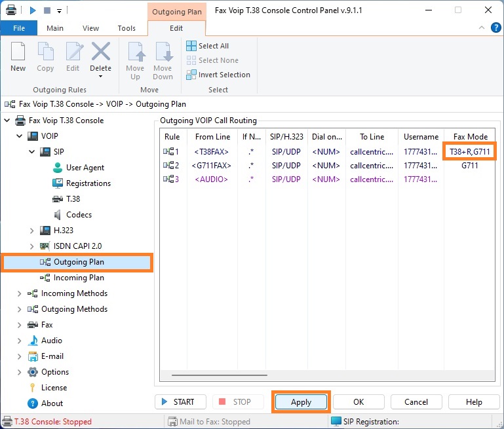Click the Outgoing Plan contextual tab header
504x429 pixels.
[x=177, y=12]
